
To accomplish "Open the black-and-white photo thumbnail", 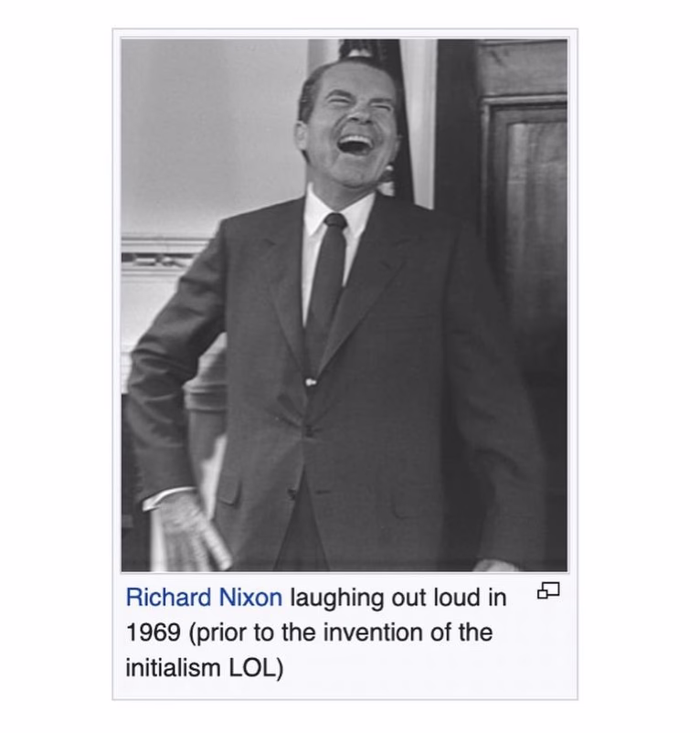I will click(345, 305).
